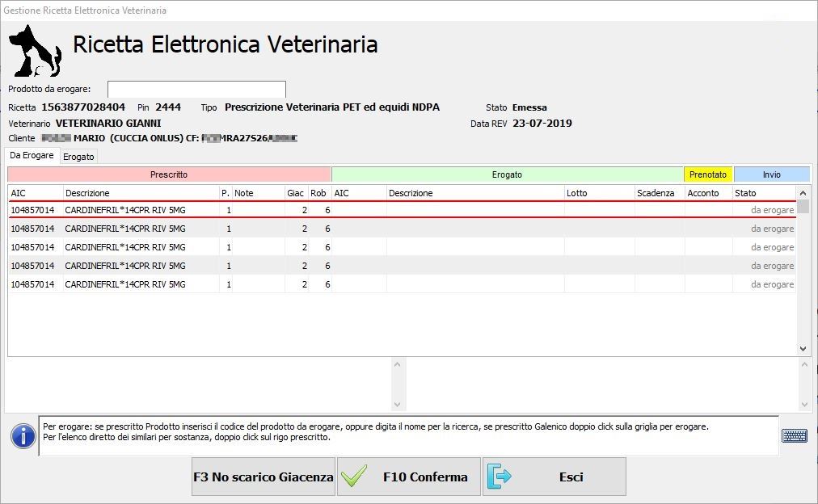Click the prescription grid scroll-up arrow

[x=803, y=193]
